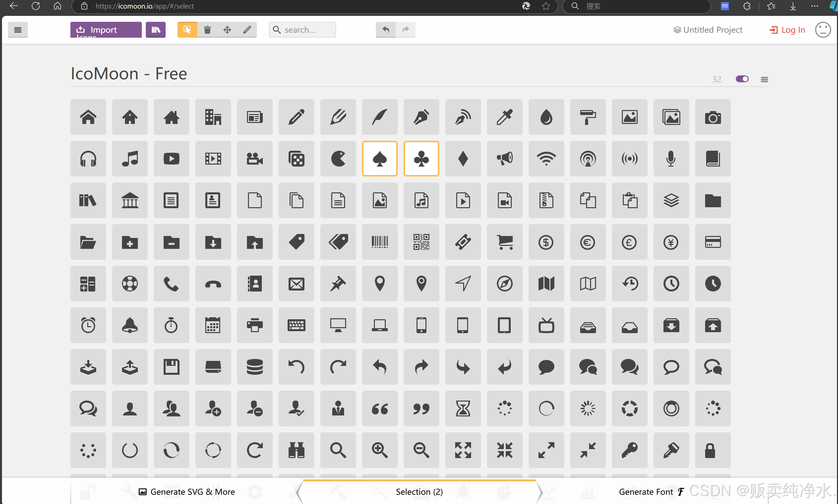This screenshot has width=838, height=504.
Task: Open the Selection (2) tab
Action: point(419,492)
